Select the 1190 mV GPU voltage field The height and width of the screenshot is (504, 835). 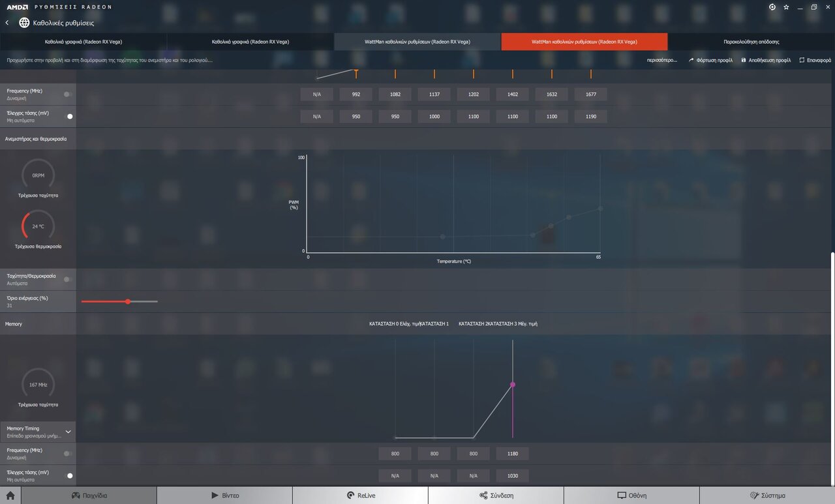coord(591,117)
